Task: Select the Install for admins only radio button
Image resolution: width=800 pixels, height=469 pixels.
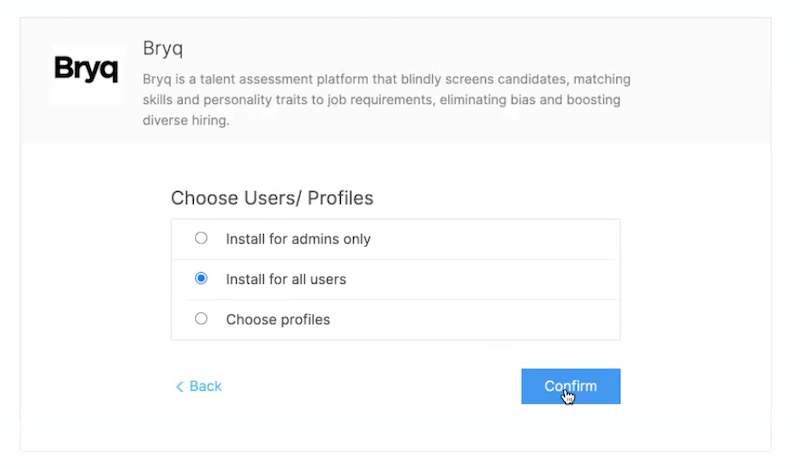Action: point(201,239)
